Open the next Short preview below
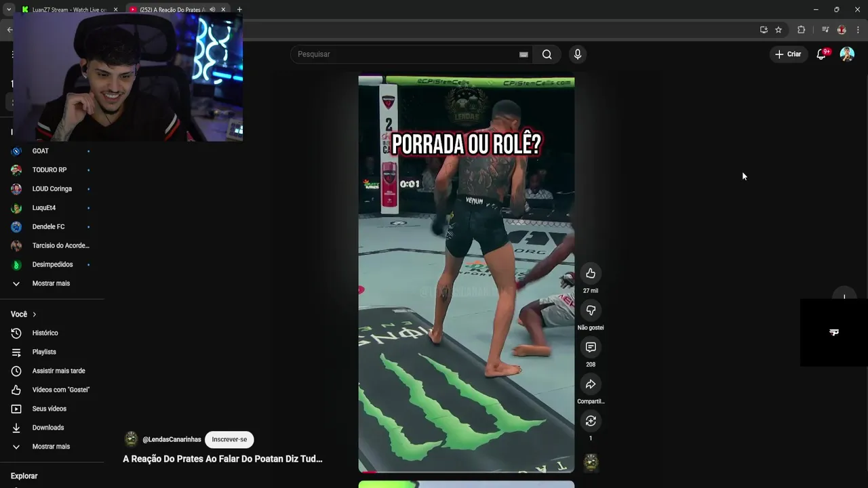The width and height of the screenshot is (868, 488). coord(466,485)
